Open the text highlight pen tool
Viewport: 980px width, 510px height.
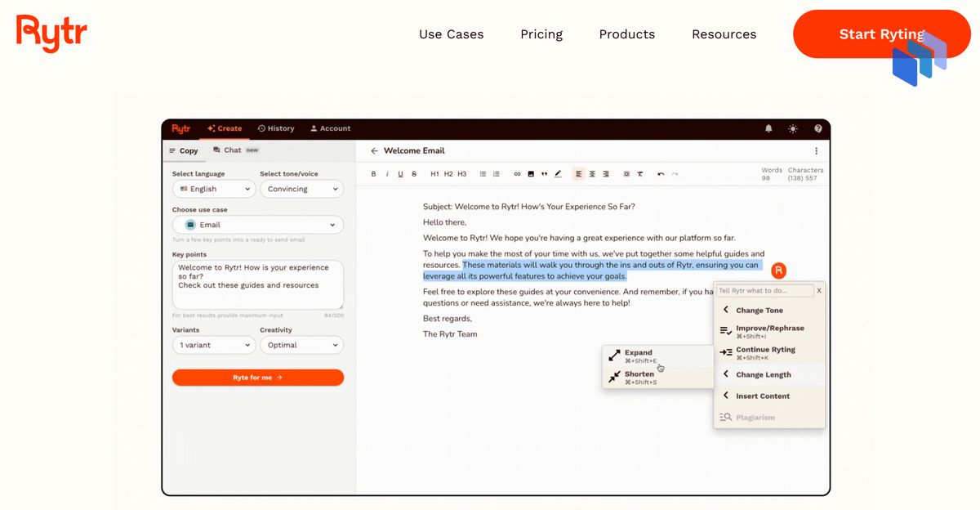558,174
